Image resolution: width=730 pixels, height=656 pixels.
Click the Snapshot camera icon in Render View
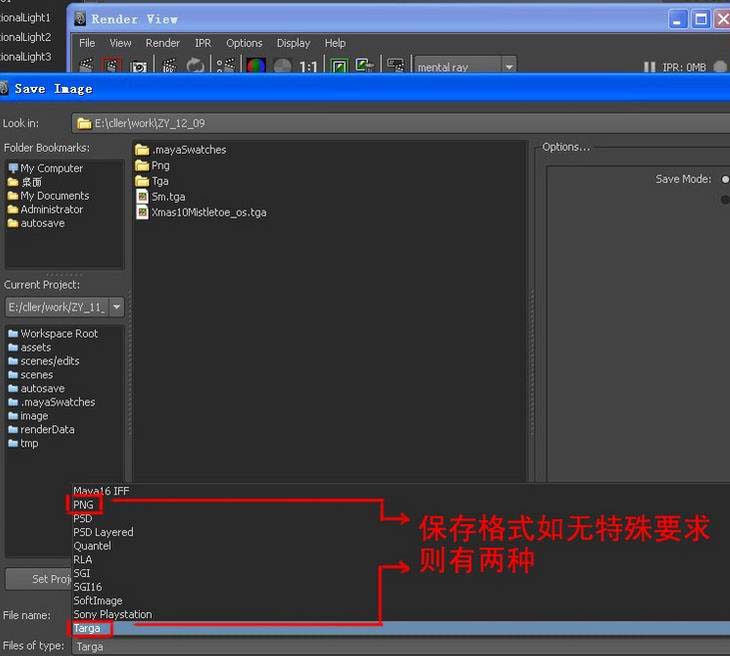138,66
